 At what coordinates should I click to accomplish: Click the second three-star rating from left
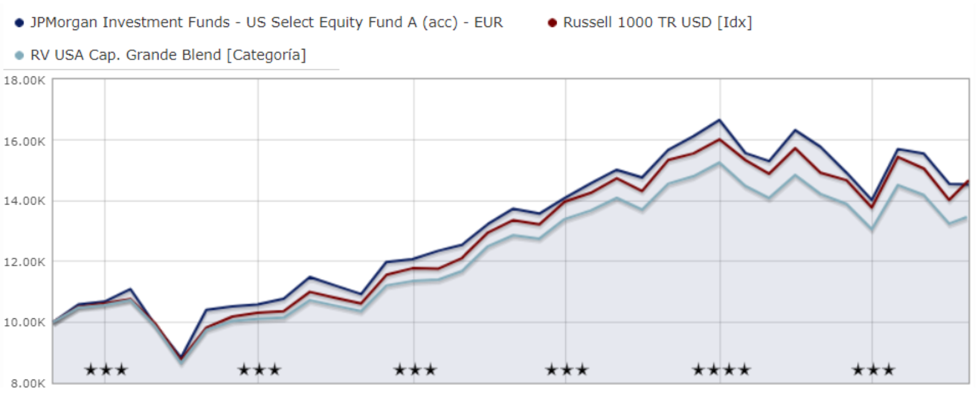(x=259, y=370)
